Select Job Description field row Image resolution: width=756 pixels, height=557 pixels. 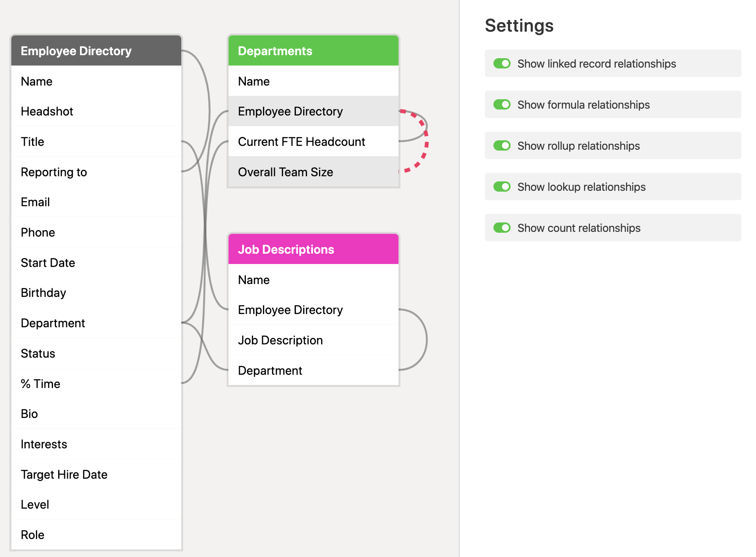click(x=313, y=340)
